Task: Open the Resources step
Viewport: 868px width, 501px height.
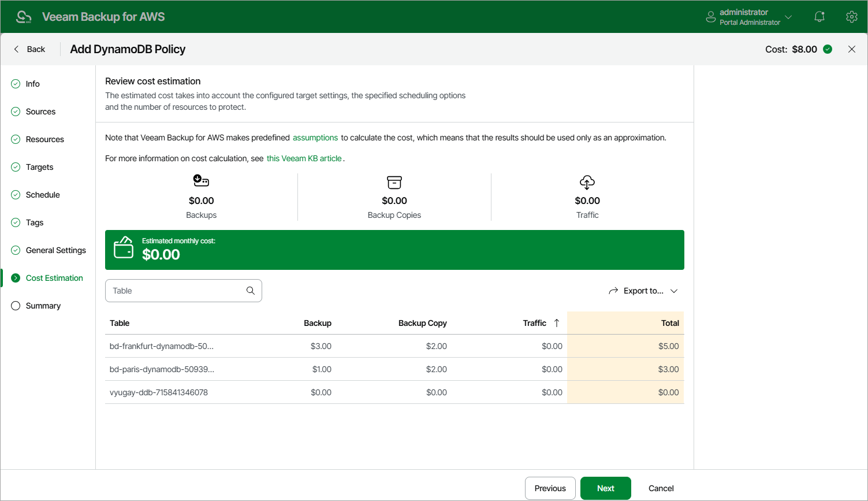Action: tap(44, 139)
